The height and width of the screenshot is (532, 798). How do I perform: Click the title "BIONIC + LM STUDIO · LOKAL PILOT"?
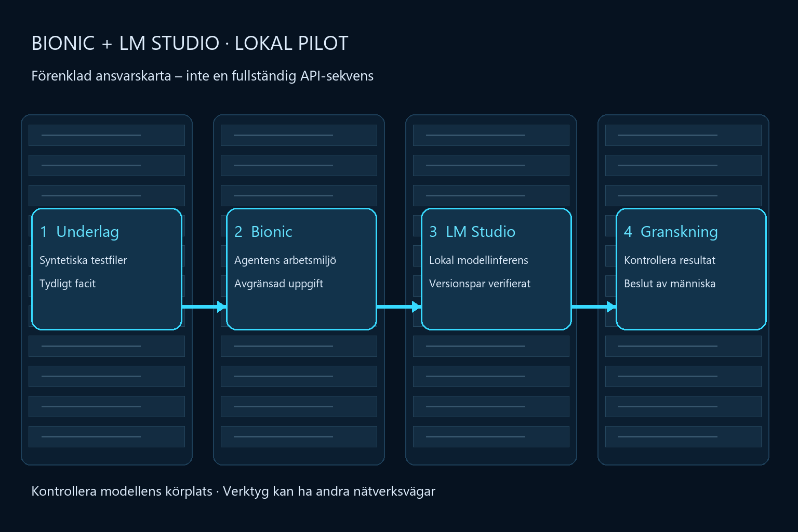click(x=190, y=43)
